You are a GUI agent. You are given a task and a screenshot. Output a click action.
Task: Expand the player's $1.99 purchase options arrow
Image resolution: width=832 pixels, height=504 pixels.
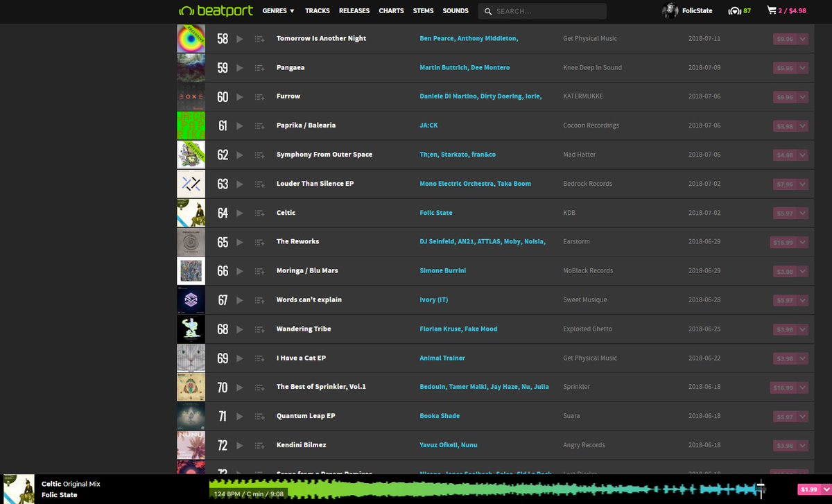pyautogui.click(x=825, y=489)
